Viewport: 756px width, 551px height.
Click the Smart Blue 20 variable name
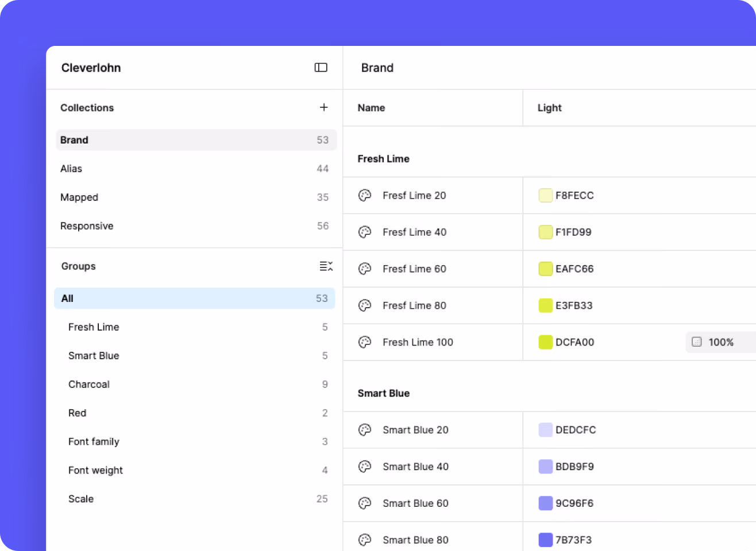point(415,430)
